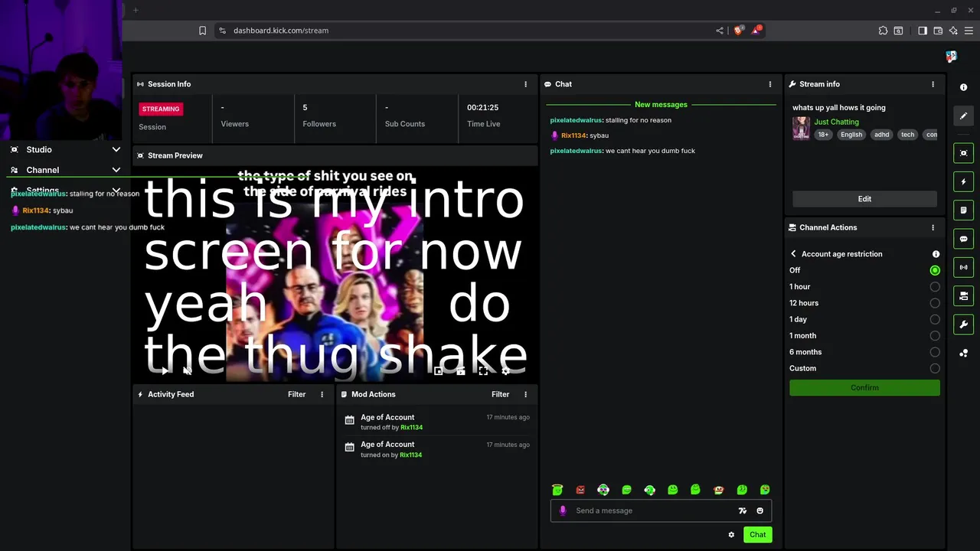Viewport: 980px width, 551px height.
Task: Click the Edit stream info button
Action: click(x=864, y=199)
